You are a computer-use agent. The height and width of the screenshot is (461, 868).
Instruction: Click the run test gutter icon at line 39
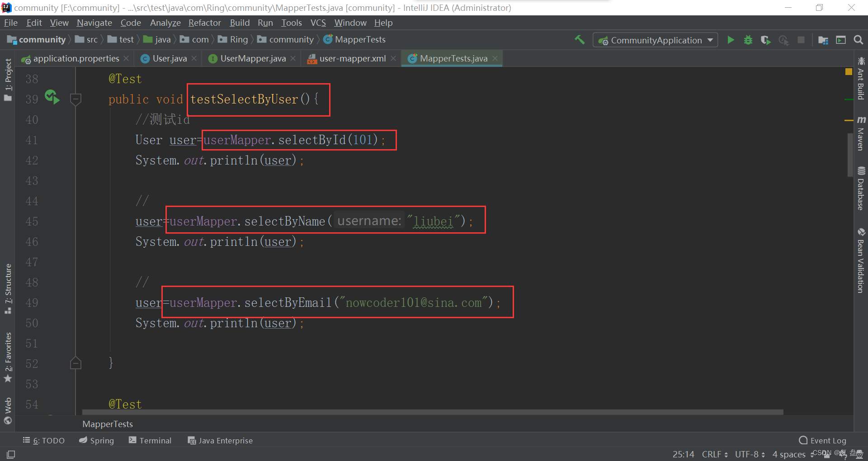click(52, 97)
